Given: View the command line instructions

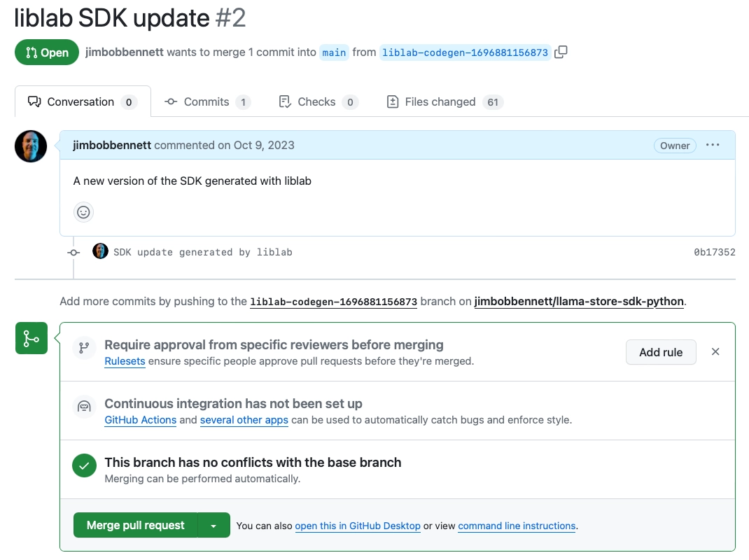Looking at the screenshot, I should tap(517, 526).
